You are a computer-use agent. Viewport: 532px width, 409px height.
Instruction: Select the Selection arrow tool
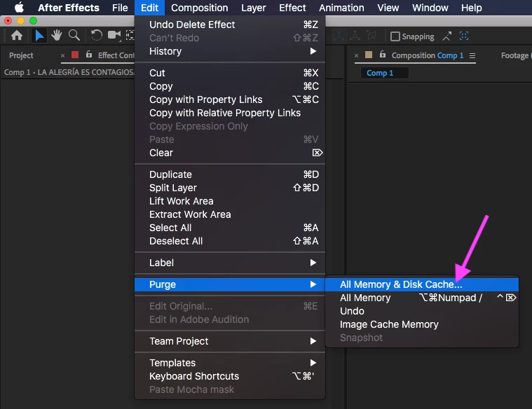(39, 35)
